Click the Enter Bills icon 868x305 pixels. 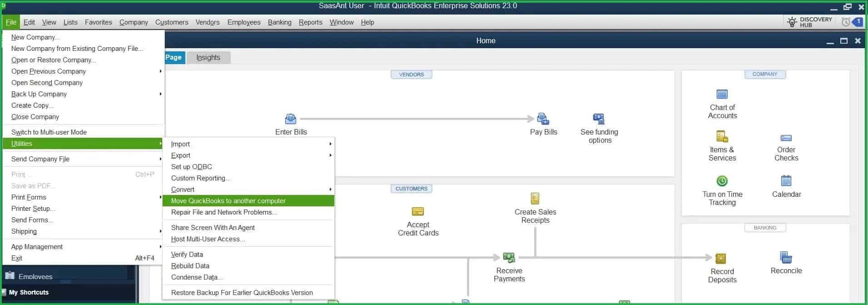290,119
